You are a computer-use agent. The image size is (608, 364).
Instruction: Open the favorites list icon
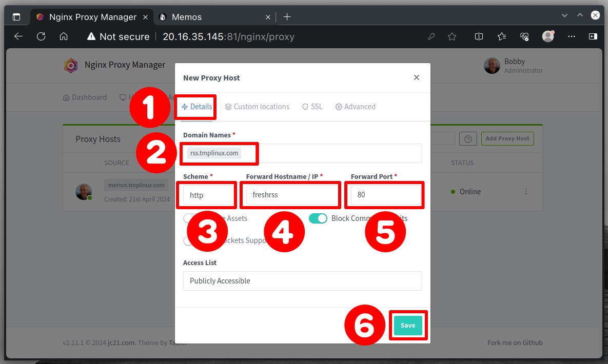coord(502,36)
